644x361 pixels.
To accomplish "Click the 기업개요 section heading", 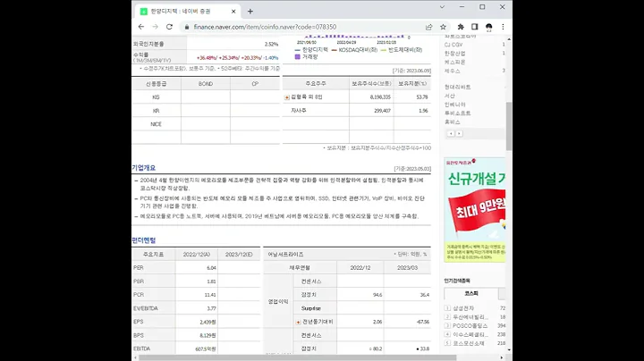I will point(144,168).
